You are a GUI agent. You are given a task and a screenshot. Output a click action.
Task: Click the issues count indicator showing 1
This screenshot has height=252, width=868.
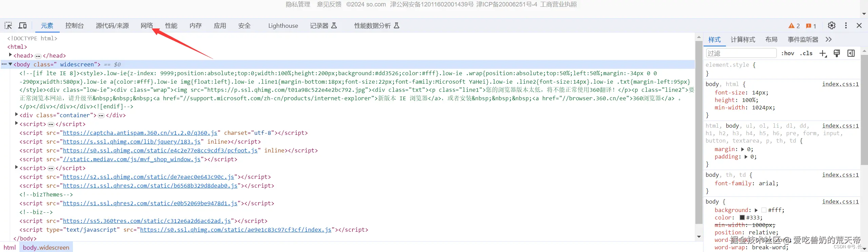click(x=811, y=26)
